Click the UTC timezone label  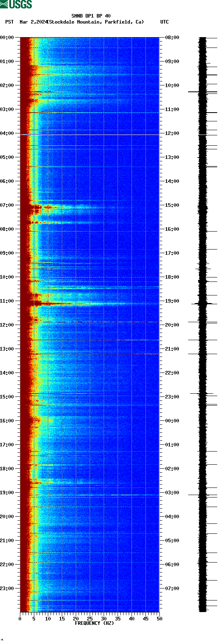click(165, 22)
